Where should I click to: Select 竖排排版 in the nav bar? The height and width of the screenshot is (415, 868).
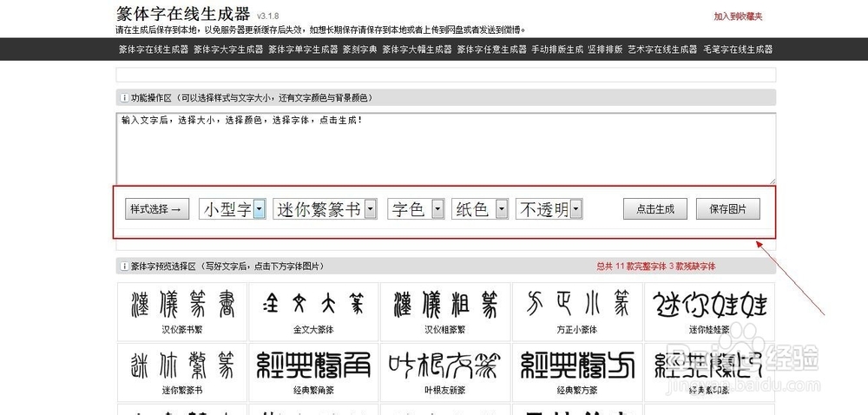[x=605, y=49]
